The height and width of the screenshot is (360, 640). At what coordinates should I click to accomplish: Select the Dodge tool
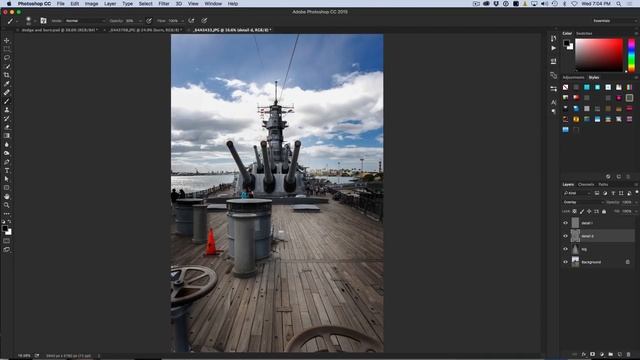[7, 153]
